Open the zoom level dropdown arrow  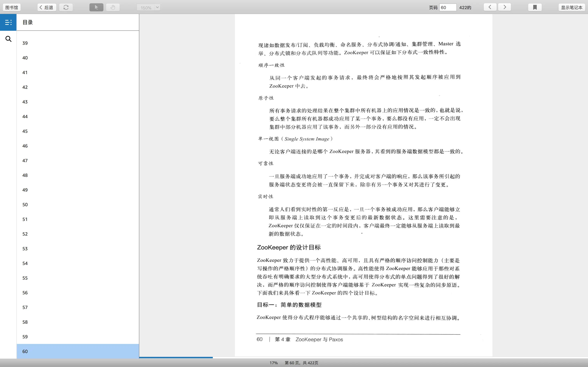pos(157,7)
